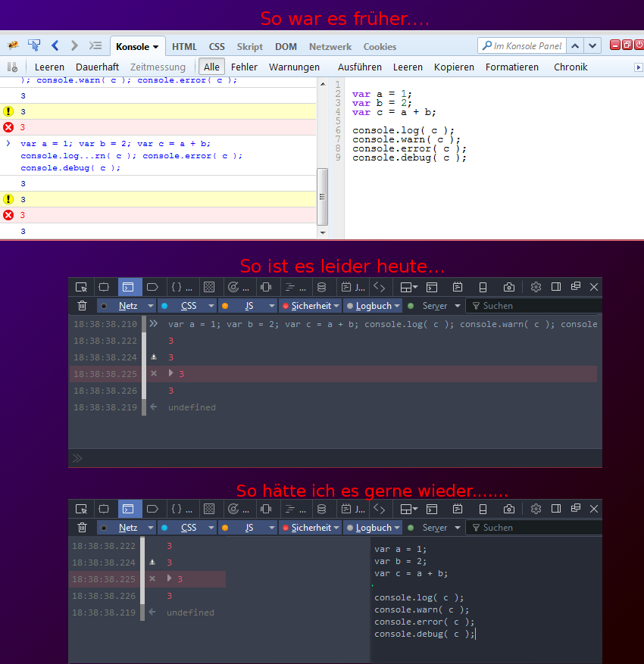This screenshot has width=644, height=664.
Task: Go back with Firebug's blue left arrow
Action: [55, 46]
